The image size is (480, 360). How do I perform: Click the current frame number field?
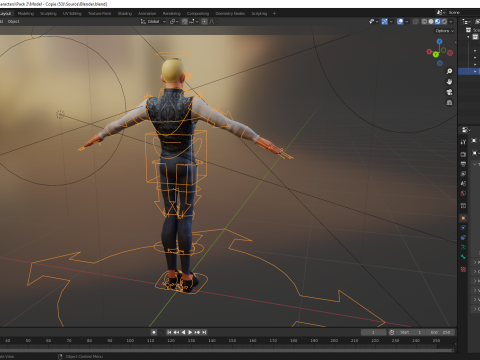pos(373,332)
